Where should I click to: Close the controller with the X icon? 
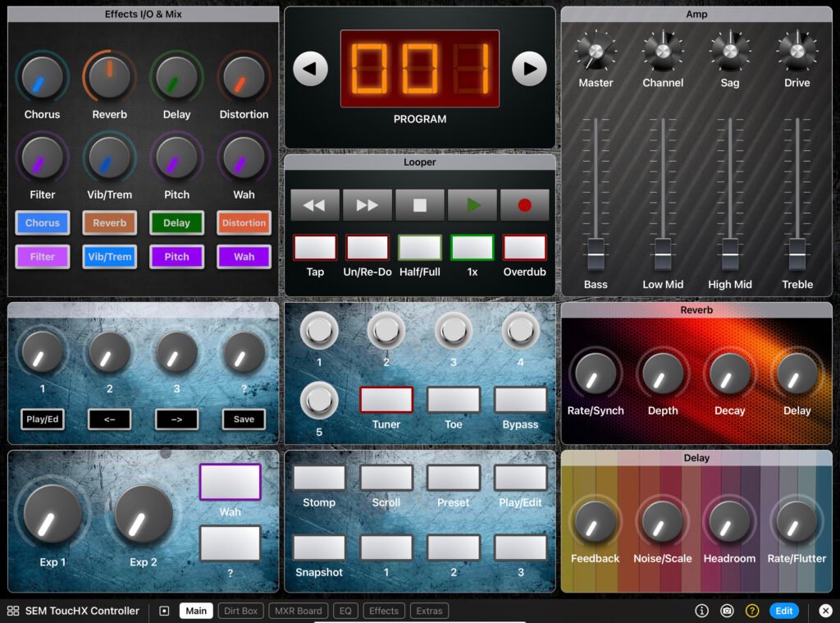click(x=825, y=611)
